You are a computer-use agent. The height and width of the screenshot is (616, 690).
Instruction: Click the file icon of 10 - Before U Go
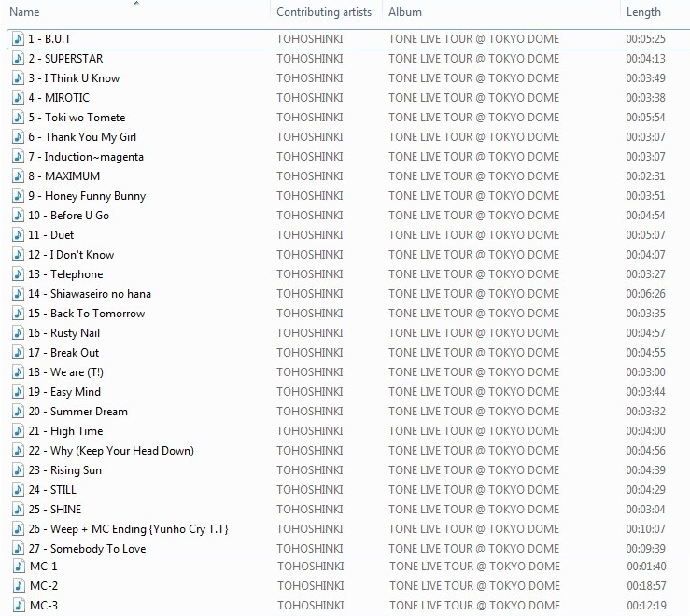pyautogui.click(x=18, y=216)
